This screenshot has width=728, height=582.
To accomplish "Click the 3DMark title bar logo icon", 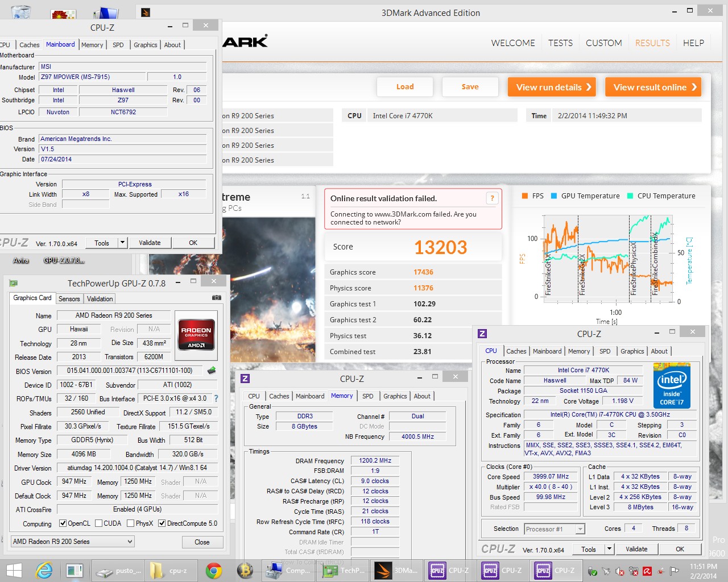I will pyautogui.click(x=146, y=12).
